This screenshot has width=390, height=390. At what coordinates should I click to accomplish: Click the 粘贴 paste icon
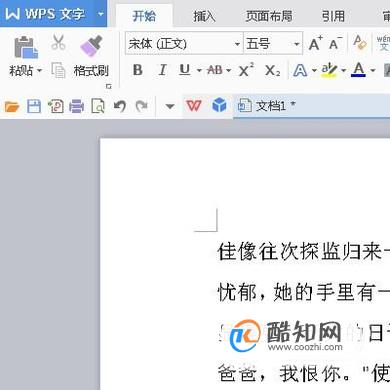pos(26,47)
